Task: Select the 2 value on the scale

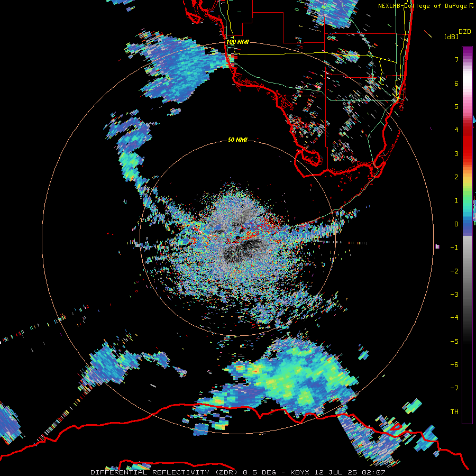Action: pos(456,177)
